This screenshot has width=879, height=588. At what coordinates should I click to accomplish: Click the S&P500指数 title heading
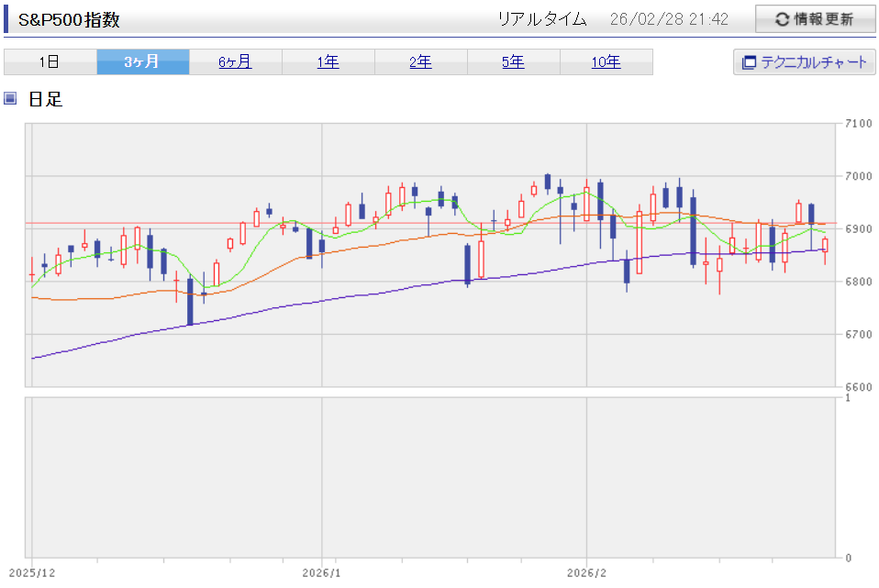[x=69, y=20]
